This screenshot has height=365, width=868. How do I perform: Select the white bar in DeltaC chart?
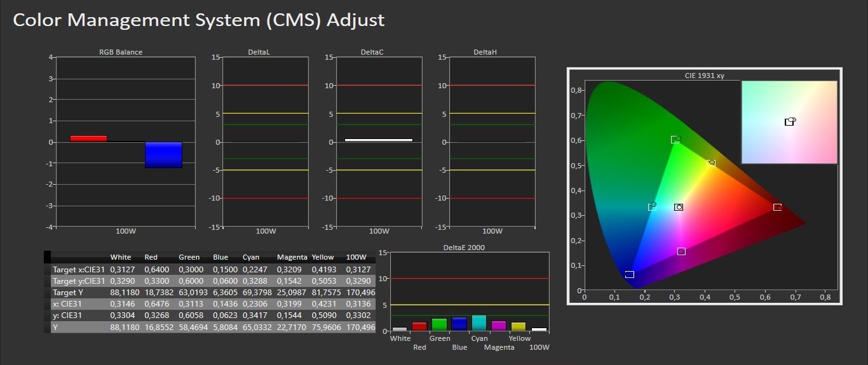tap(378, 140)
